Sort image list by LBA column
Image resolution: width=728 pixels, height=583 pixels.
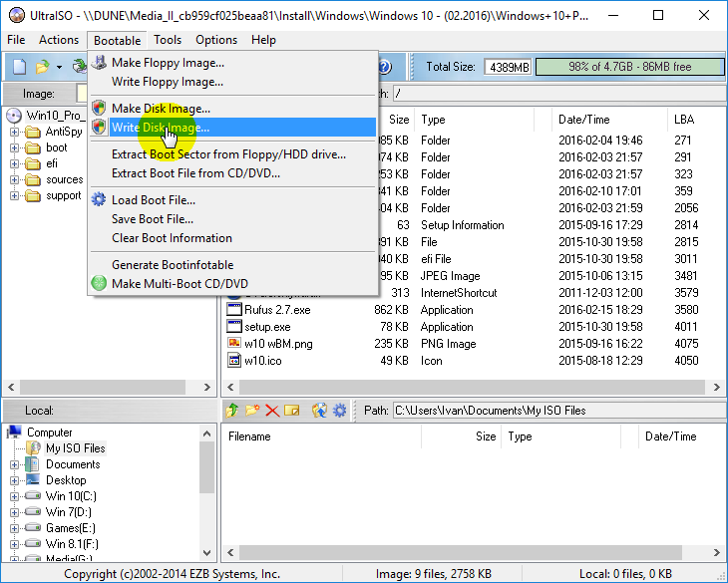point(694,120)
